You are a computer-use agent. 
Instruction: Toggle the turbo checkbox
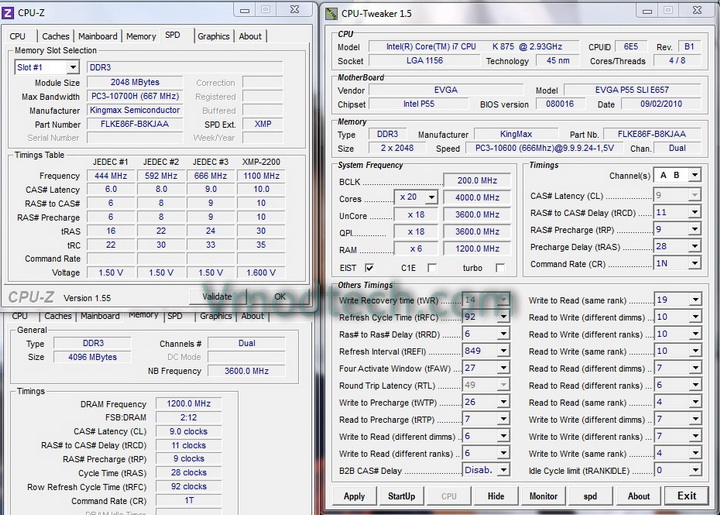click(x=500, y=268)
